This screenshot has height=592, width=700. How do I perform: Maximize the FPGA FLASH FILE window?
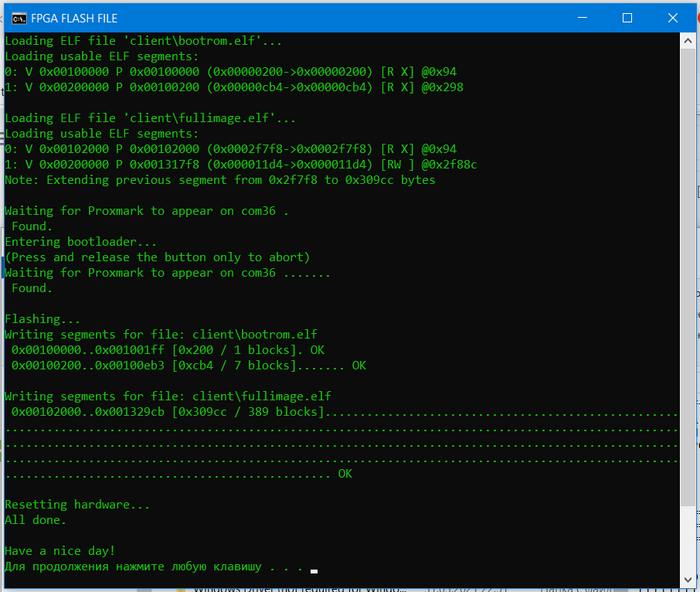(x=627, y=18)
